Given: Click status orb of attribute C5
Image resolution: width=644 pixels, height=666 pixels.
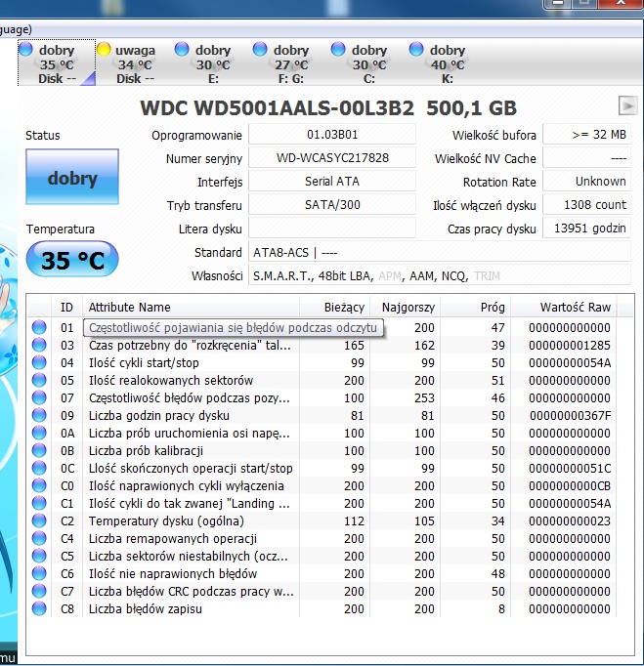Looking at the screenshot, I should pyautogui.click(x=39, y=556).
